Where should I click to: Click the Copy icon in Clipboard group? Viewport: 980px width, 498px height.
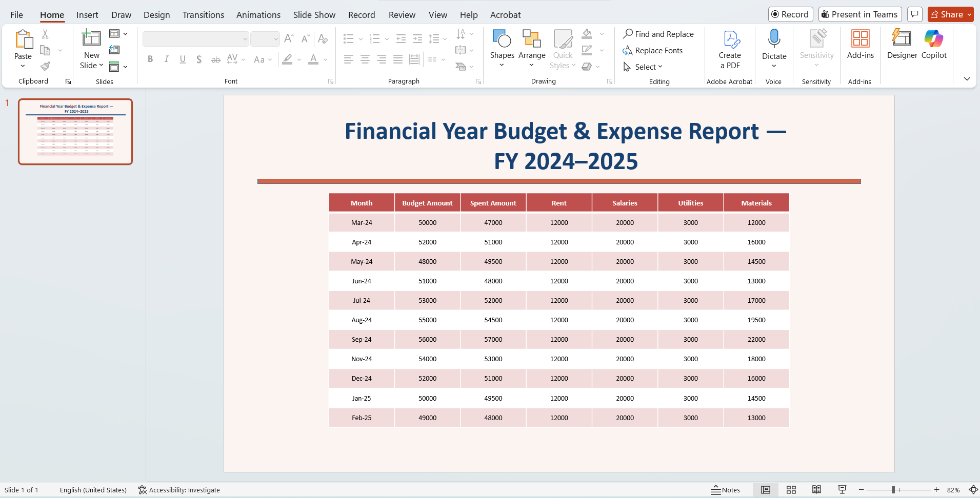click(x=45, y=50)
